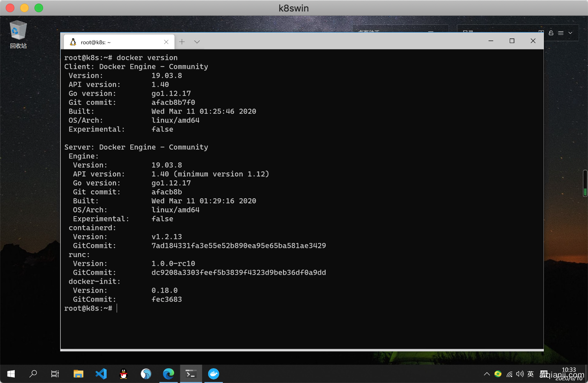588x383 pixels.
Task: Open File Explorer from the taskbar
Action: pyautogui.click(x=78, y=374)
